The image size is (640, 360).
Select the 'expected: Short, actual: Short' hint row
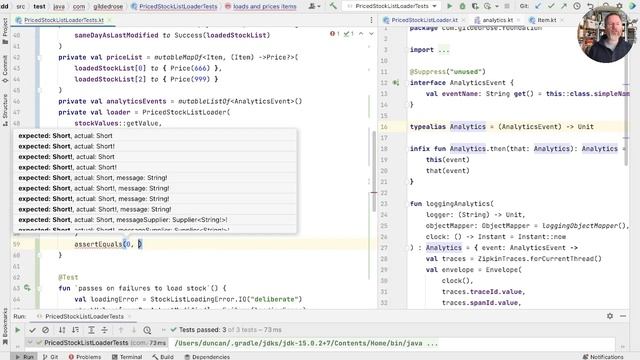[155, 136]
